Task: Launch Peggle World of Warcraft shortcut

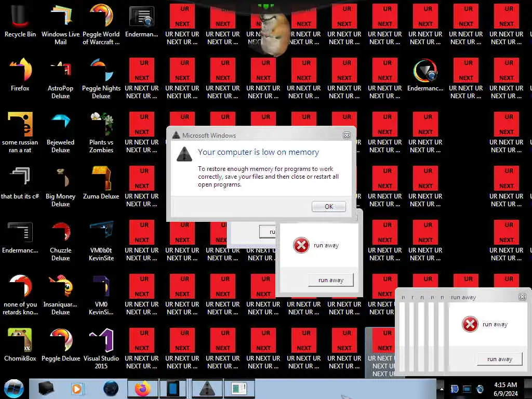Action: pos(101,24)
